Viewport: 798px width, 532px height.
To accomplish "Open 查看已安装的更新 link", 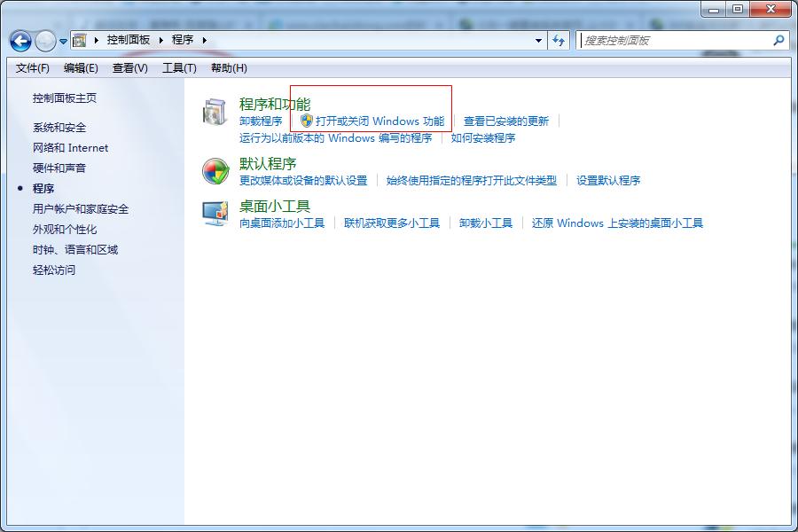I will pos(506,121).
